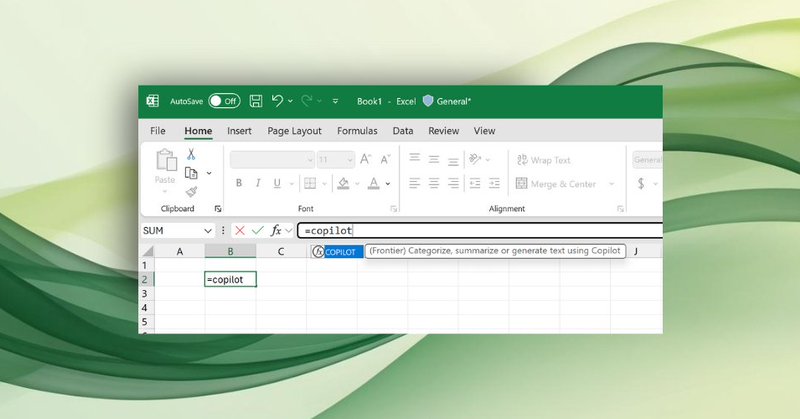The width and height of the screenshot is (800, 419).
Task: Click the Paste clipboard icon
Action: (165, 160)
